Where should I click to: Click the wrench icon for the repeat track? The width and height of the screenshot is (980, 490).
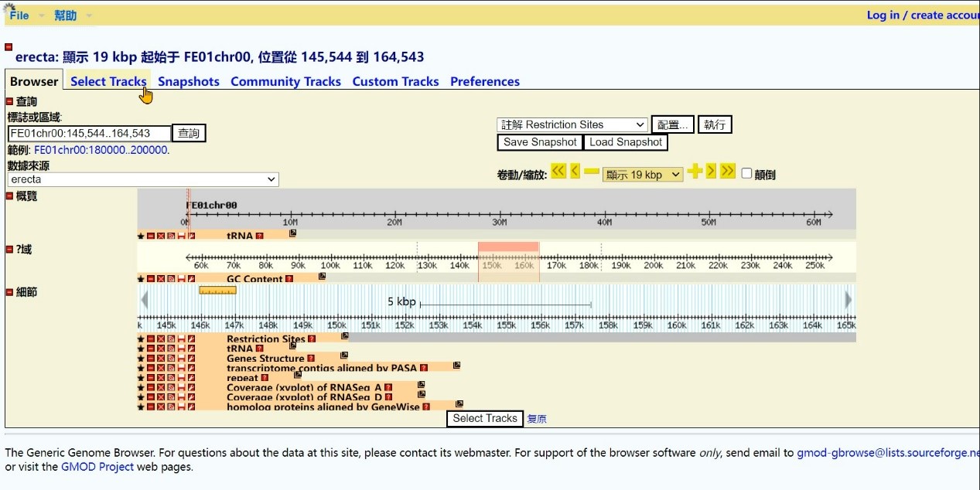[x=191, y=378]
